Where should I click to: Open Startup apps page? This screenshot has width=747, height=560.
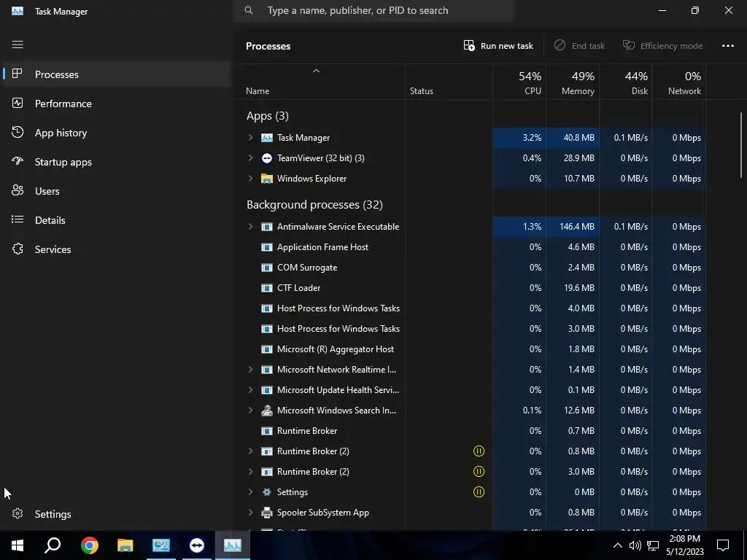(116, 162)
